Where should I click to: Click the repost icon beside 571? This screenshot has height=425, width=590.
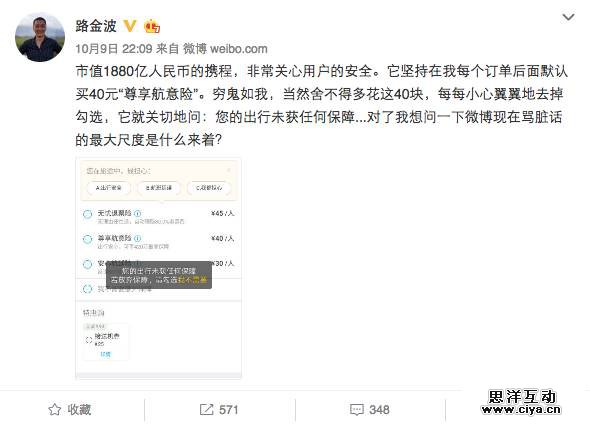point(206,410)
